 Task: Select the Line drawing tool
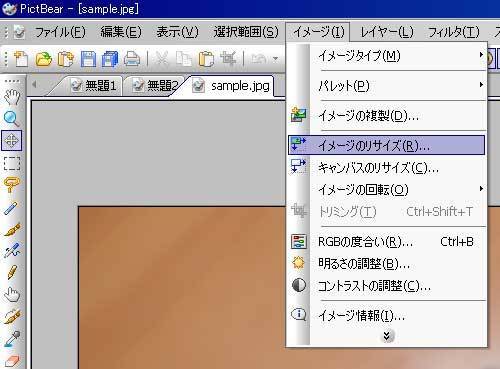[x=12, y=207]
